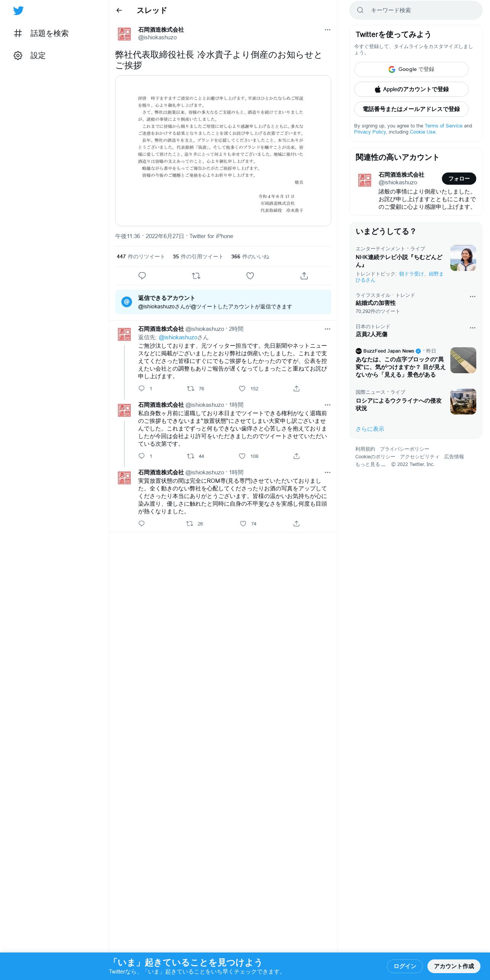Share the main bankruptcy announcement tweet

click(x=304, y=276)
